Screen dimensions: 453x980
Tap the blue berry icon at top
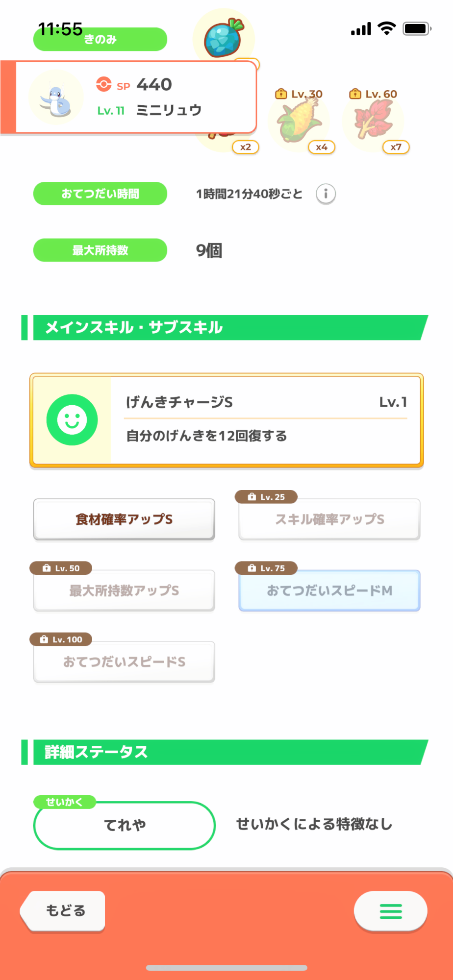coord(224,38)
